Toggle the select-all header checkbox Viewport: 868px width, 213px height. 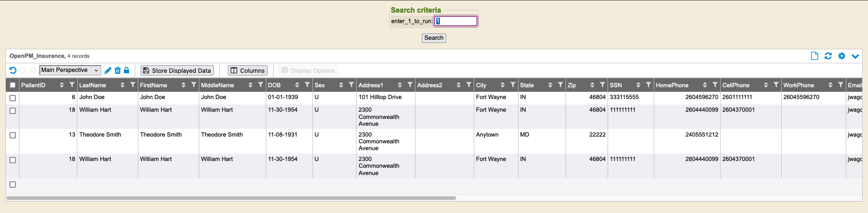click(x=13, y=85)
